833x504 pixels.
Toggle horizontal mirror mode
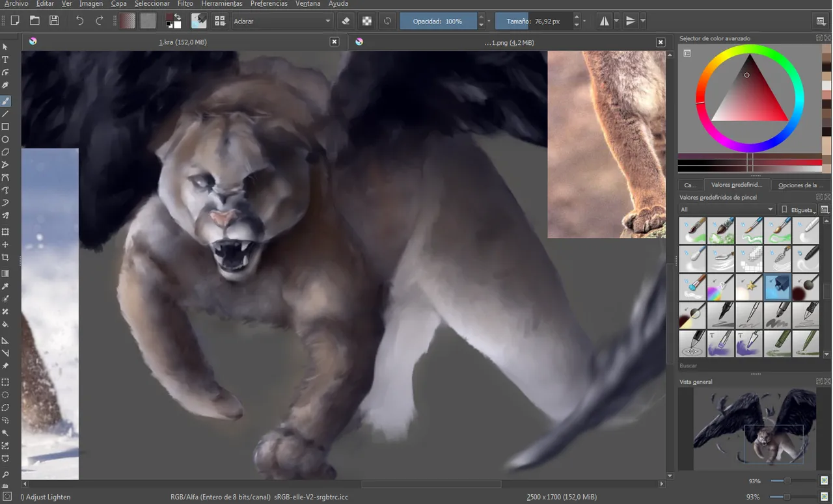tap(605, 21)
